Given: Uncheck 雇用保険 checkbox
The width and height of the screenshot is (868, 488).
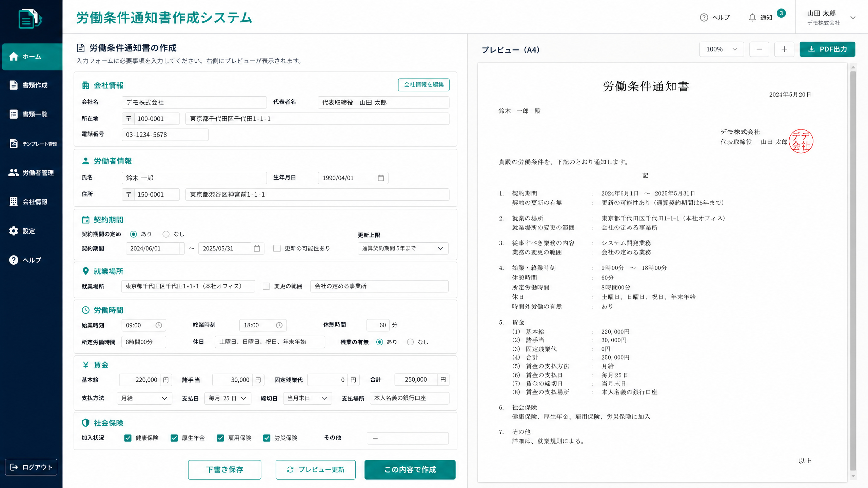Looking at the screenshot, I should (x=220, y=438).
